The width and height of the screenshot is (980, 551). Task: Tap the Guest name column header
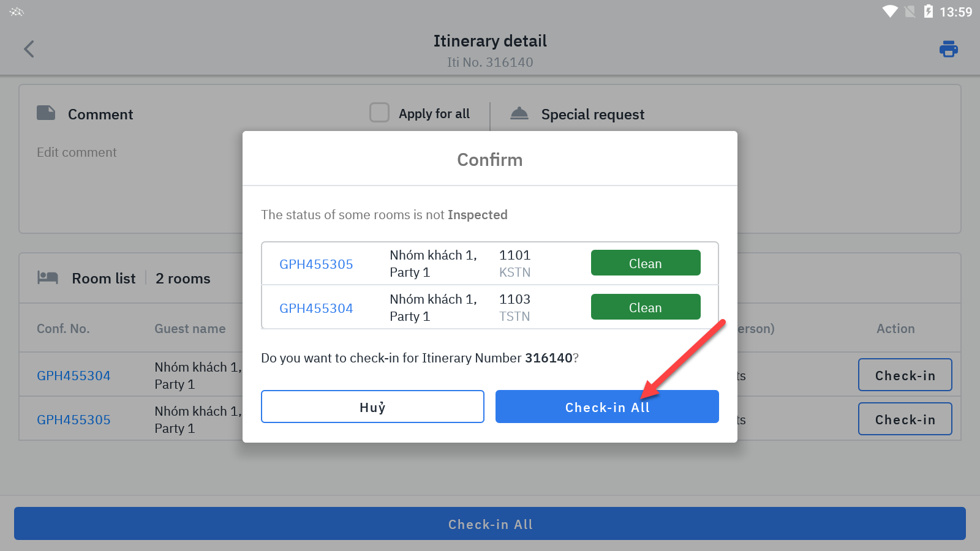click(190, 329)
